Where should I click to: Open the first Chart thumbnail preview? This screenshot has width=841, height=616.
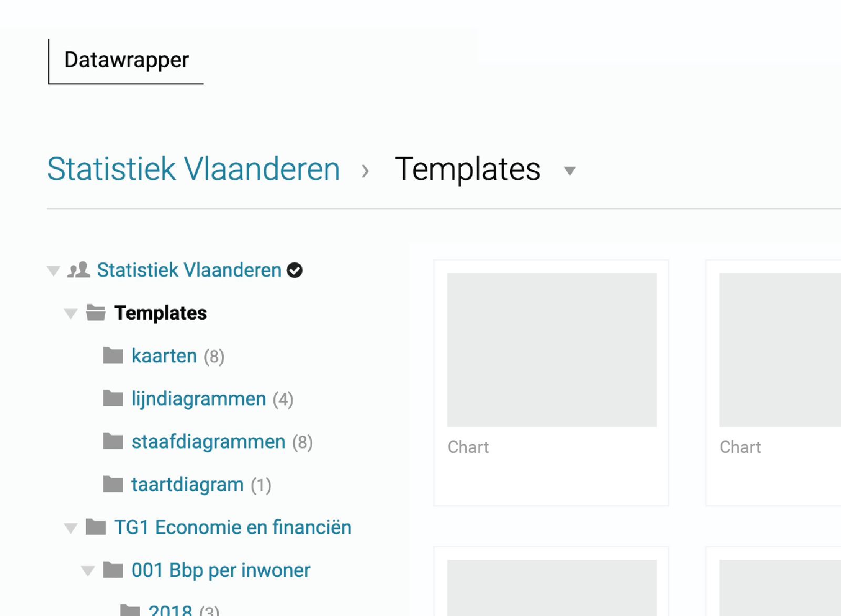pyautogui.click(x=551, y=350)
